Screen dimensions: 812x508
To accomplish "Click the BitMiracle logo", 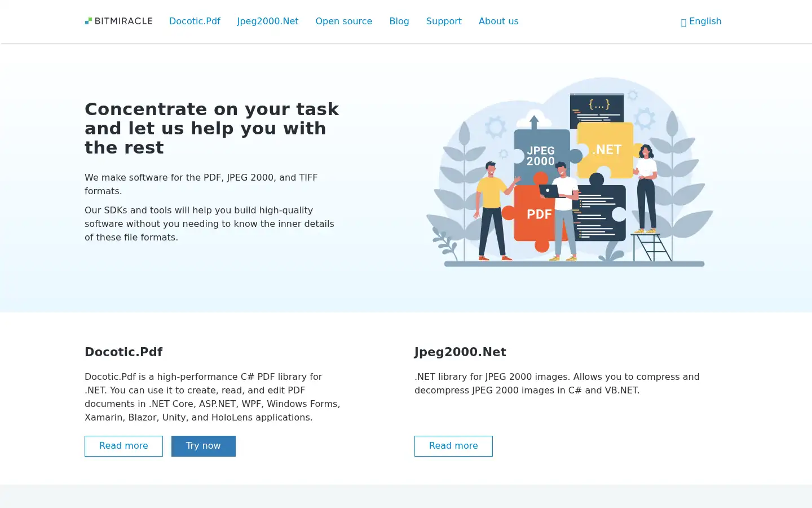I will pyautogui.click(x=118, y=21).
